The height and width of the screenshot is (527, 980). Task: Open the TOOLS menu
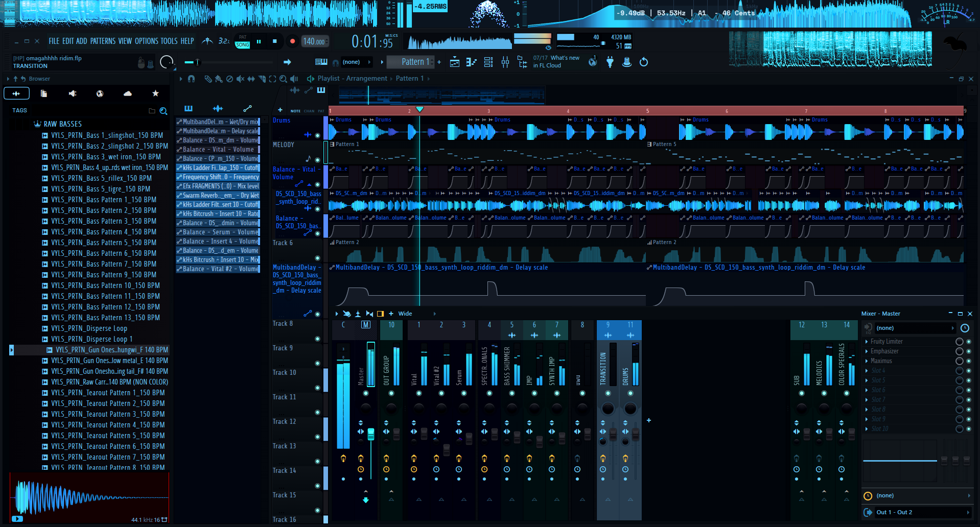click(x=169, y=41)
